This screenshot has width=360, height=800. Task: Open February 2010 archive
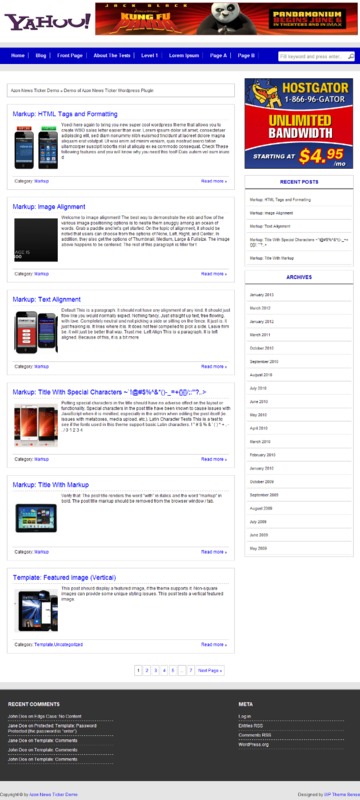click(263, 455)
